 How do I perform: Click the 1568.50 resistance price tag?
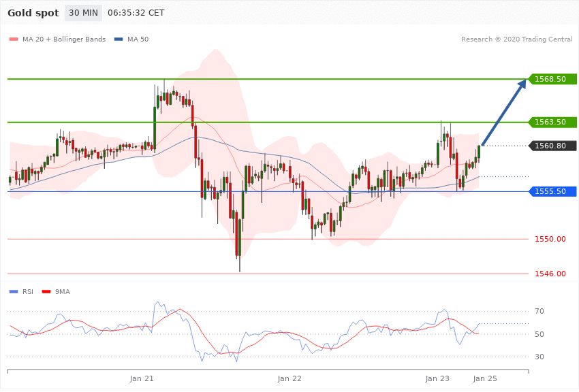tap(553, 79)
